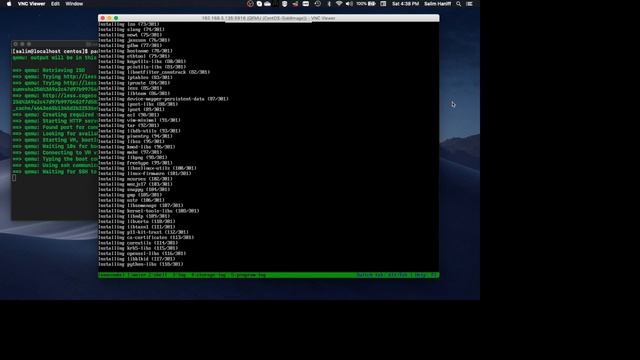
Task: Click the Wi-Fi status icon
Action: click(x=339, y=4)
